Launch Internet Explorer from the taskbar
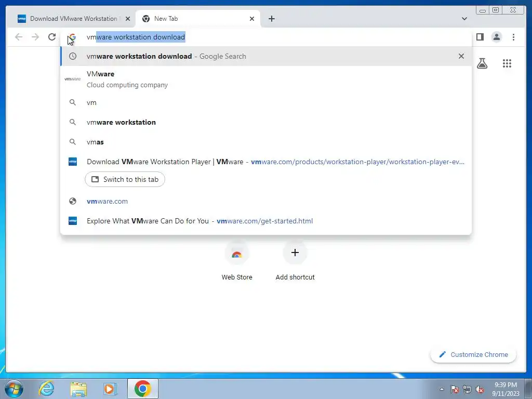This screenshot has width=532, height=399. tap(46, 389)
